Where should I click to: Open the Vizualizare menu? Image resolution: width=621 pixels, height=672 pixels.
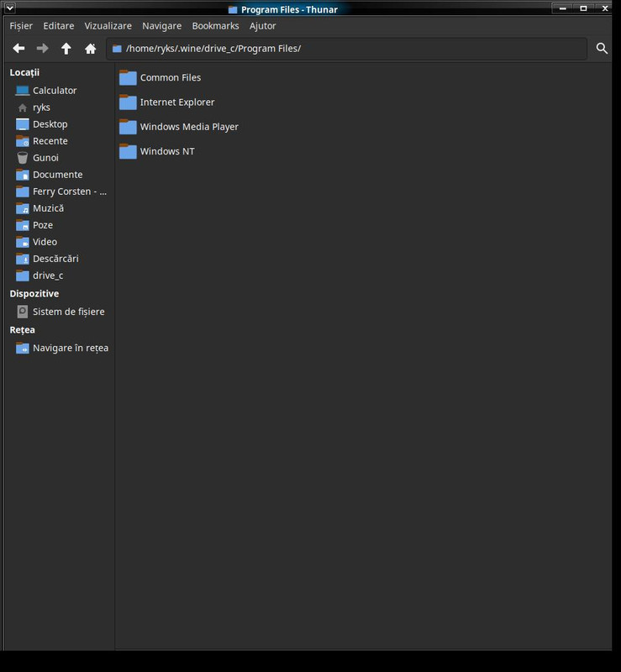pos(108,26)
